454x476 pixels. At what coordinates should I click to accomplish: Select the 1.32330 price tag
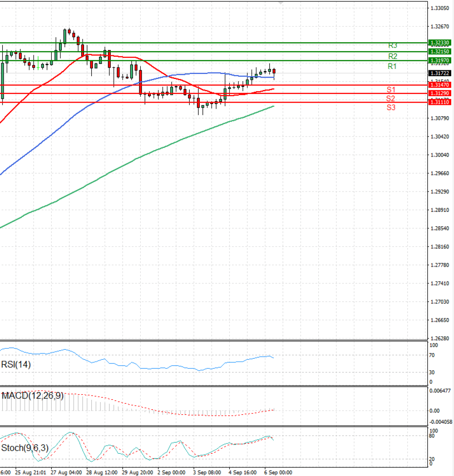(440, 43)
